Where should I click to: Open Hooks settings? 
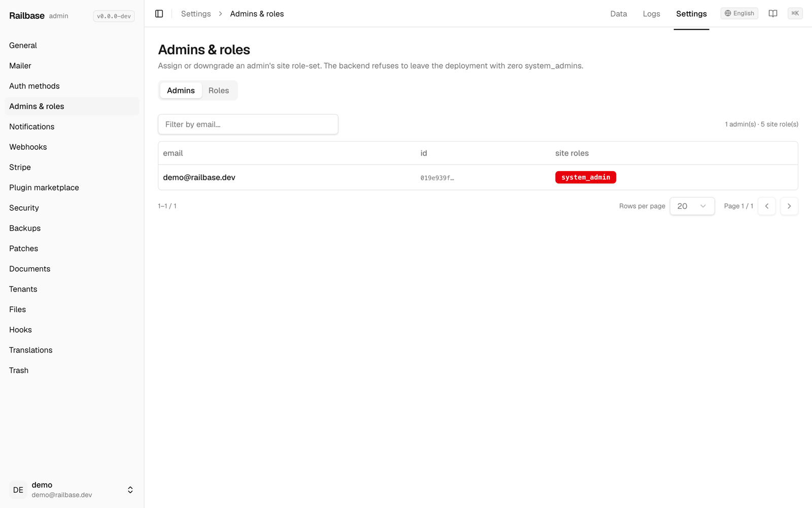72,330
